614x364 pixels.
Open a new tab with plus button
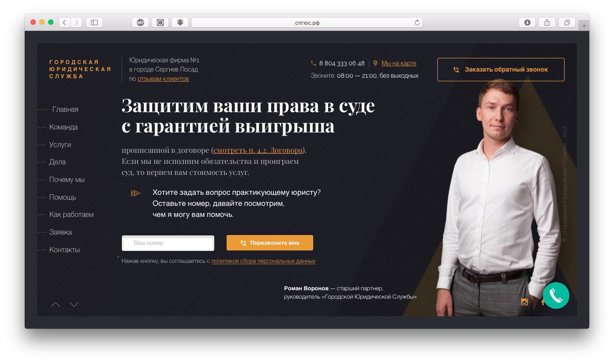[584, 26]
